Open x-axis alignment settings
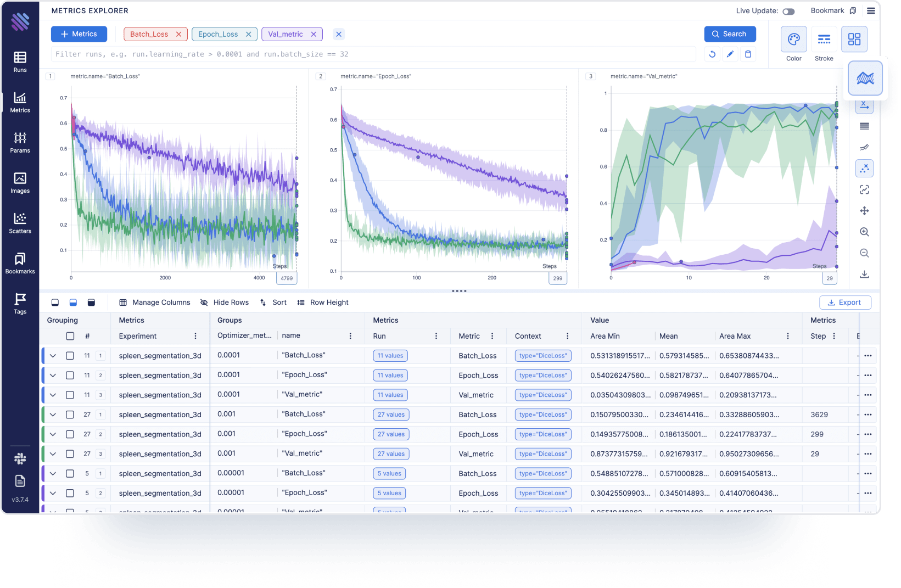Viewport: 901px width, 588px height. [x=864, y=105]
